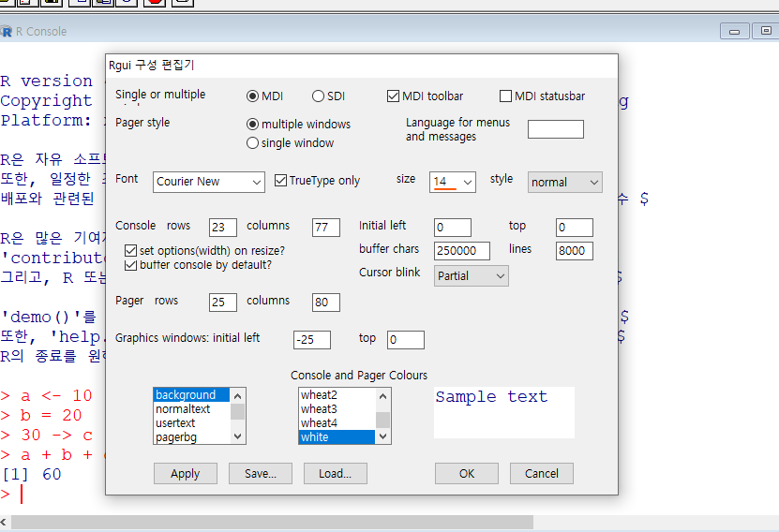Toggle buffer console by default checkbox

coord(130,265)
